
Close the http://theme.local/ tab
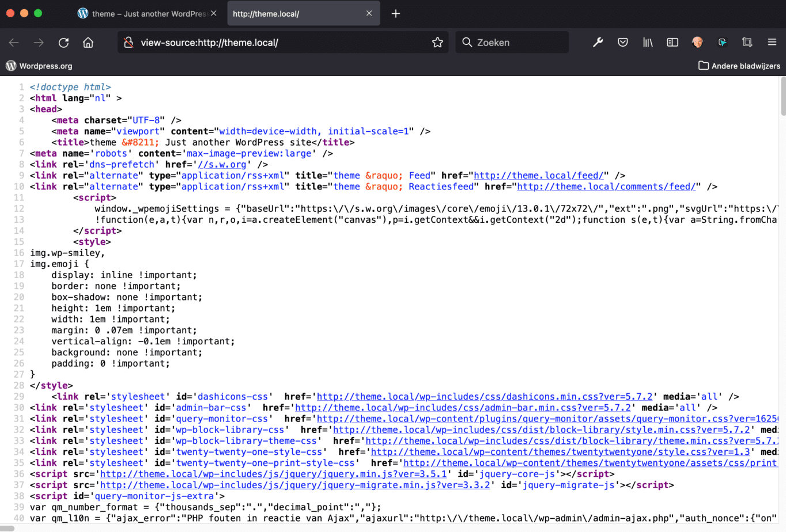click(x=369, y=13)
